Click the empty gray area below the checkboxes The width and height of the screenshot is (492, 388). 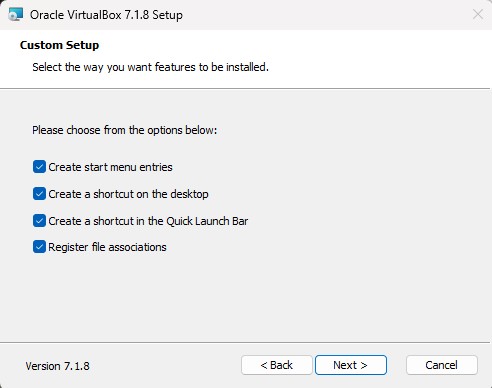[246, 297]
